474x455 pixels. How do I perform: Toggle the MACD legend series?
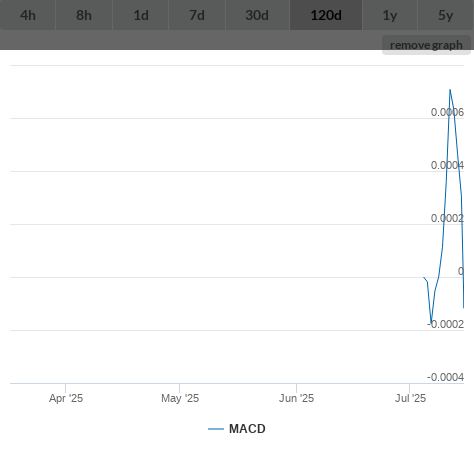pos(247,429)
